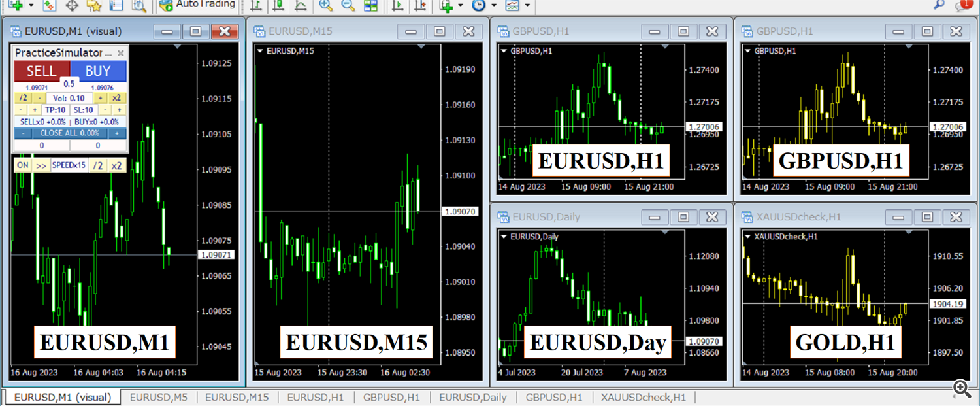Double the simulator speed with x2
The height and width of the screenshot is (406, 980).
[116, 165]
